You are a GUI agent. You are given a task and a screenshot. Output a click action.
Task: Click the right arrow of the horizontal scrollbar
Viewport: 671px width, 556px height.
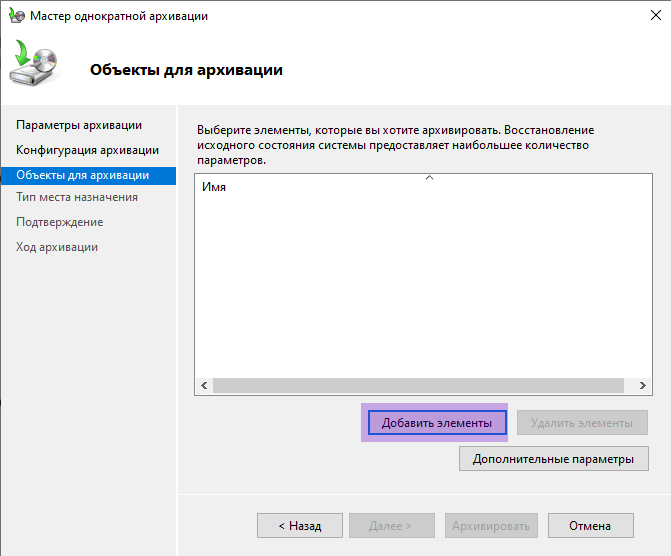point(642,385)
